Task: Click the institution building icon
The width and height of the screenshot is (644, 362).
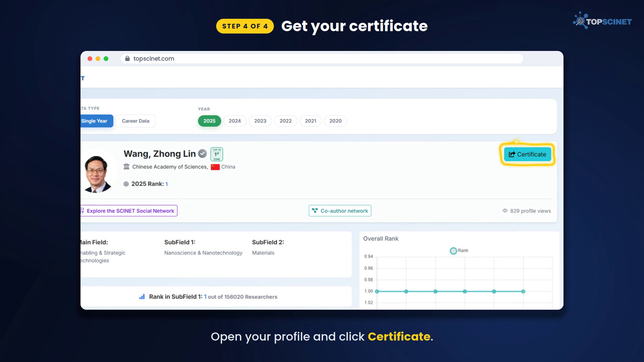Action: pos(126,167)
